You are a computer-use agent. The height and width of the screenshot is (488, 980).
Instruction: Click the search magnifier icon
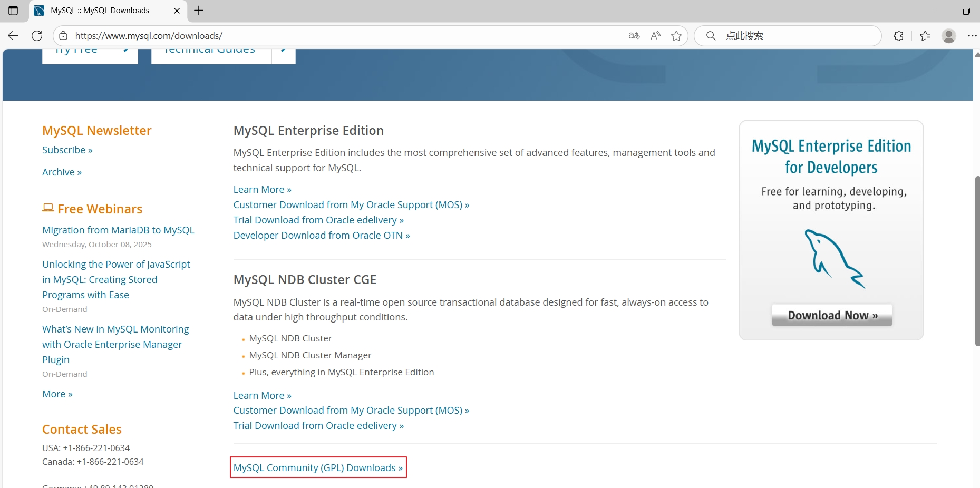[x=711, y=36]
